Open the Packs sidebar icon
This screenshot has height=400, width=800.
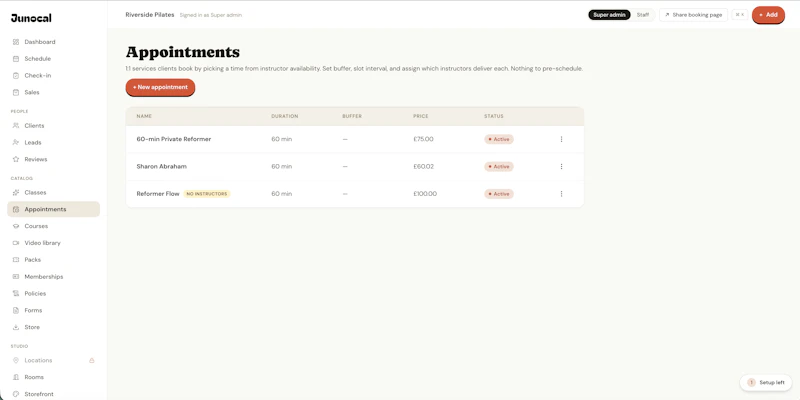pos(16,260)
